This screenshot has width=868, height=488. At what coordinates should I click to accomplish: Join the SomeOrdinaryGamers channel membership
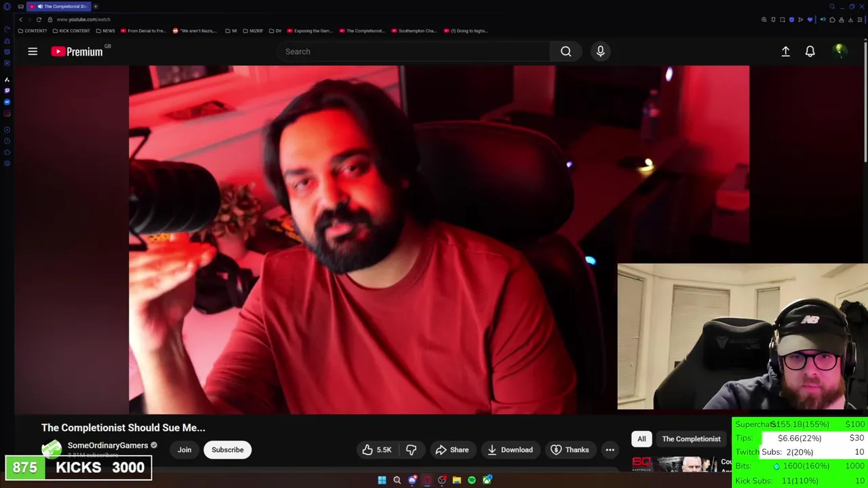point(184,450)
